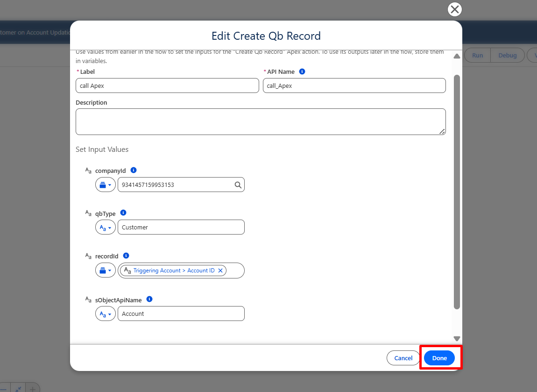Click the qbType info icon
Viewport: 537px width, 392px height.
(123, 213)
